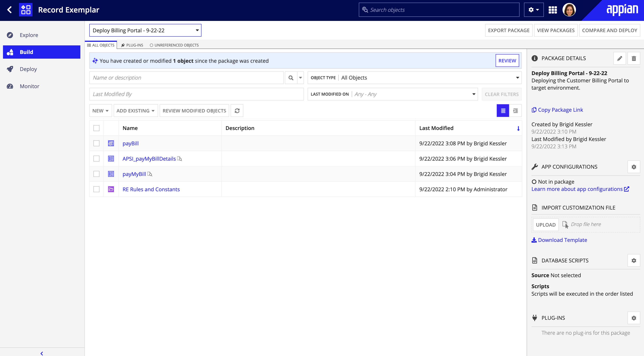Click Review in the modified banner
The image size is (644, 356).
pyautogui.click(x=507, y=61)
